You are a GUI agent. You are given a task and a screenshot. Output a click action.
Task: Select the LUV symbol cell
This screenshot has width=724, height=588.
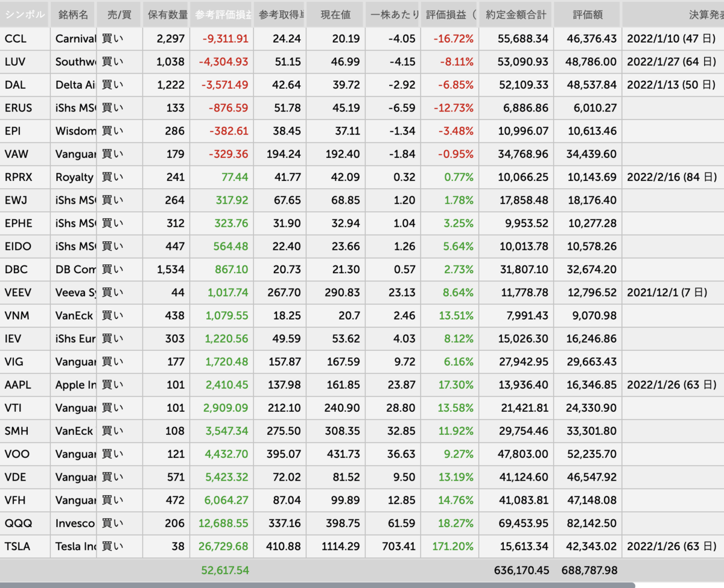click(25, 62)
